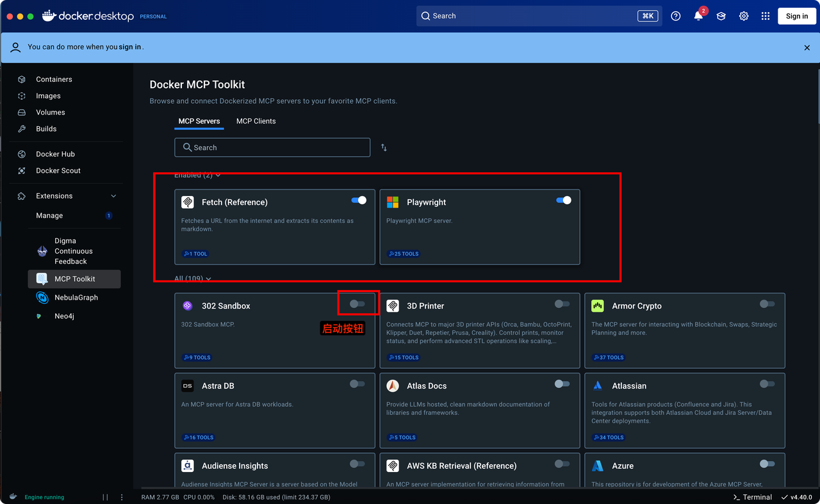Click the 3D Printer card icon
820x504 pixels.
[x=393, y=306]
